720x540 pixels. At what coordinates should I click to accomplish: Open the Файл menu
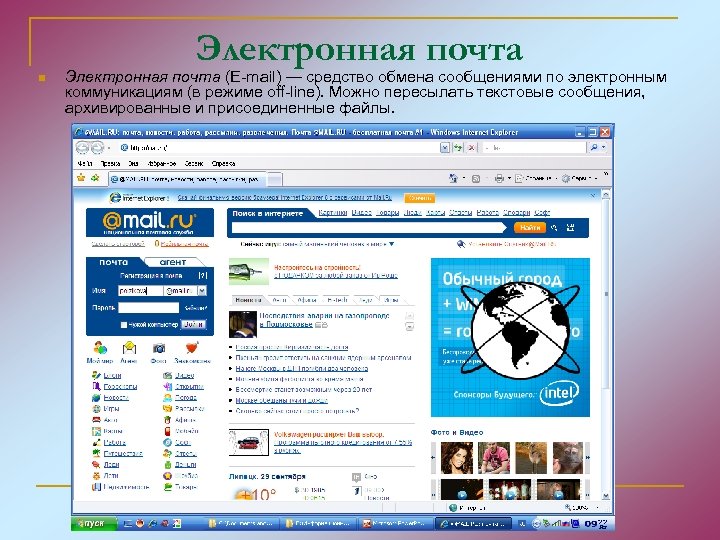(84, 163)
